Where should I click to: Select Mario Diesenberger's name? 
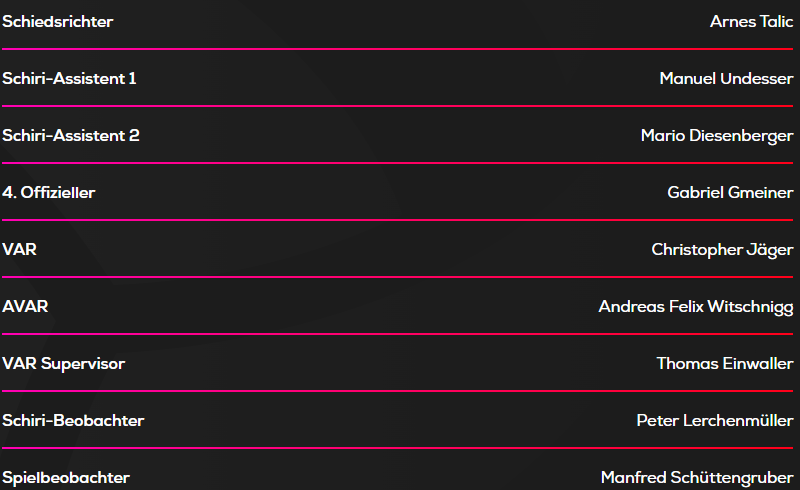tap(717, 136)
